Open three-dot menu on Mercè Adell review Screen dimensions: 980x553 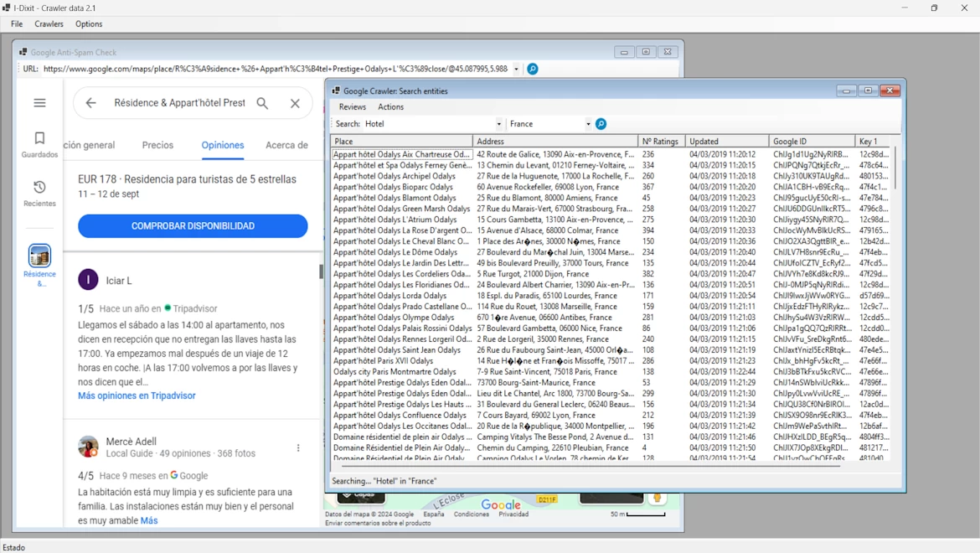[x=298, y=447]
